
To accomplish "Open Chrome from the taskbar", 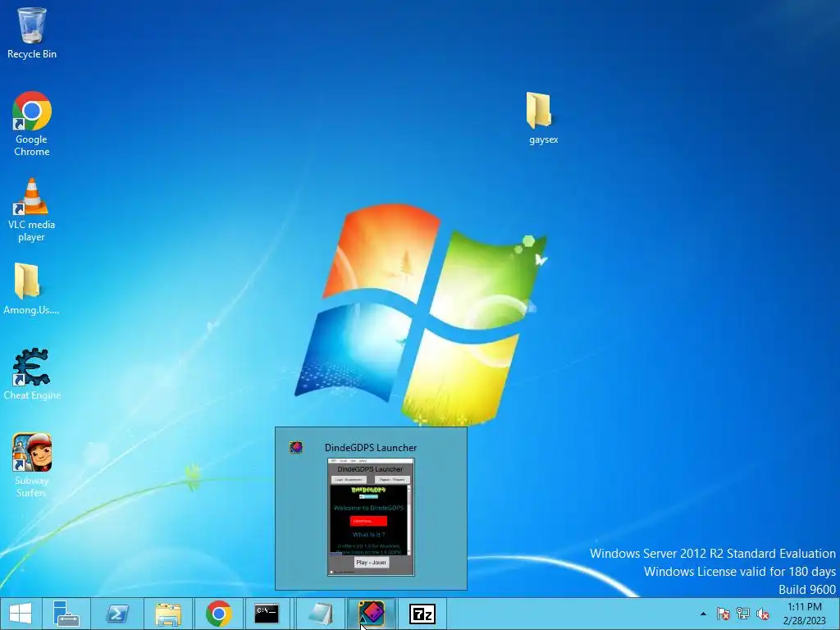I will [x=218, y=614].
